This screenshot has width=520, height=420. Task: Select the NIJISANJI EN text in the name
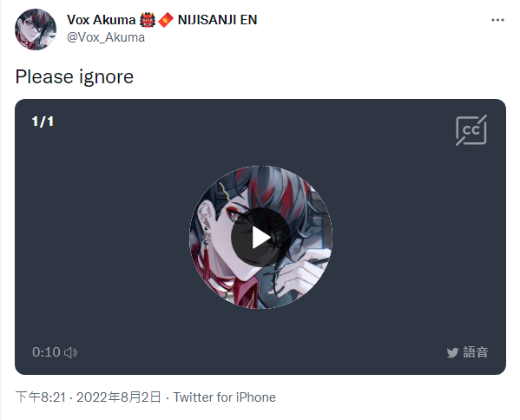pos(218,20)
